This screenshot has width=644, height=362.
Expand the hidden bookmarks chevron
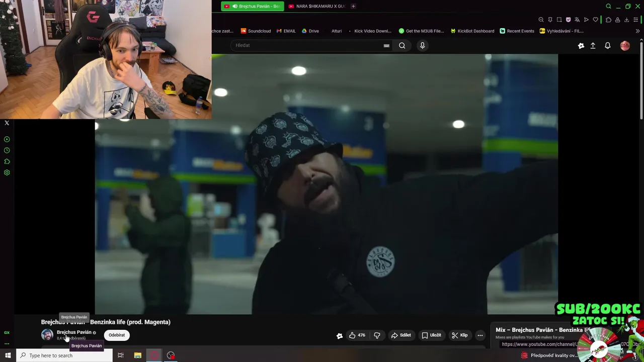(637, 31)
